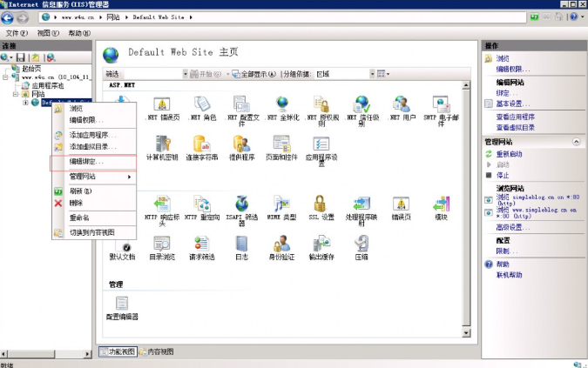Open the .NET 授权规则 feature icon
This screenshot has height=368, width=588.
321,104
